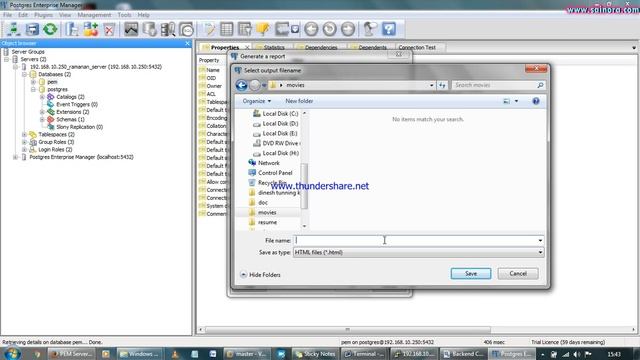Open the change view dropdown arrow

[516, 101]
